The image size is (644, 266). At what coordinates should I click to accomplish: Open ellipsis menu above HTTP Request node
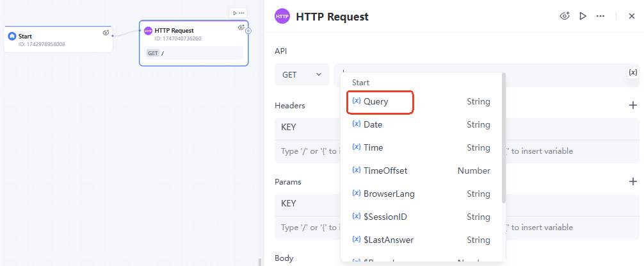pos(241,13)
